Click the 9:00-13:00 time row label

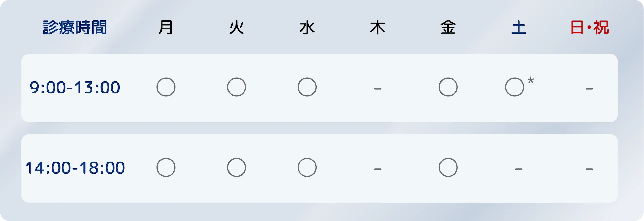pos(75,87)
